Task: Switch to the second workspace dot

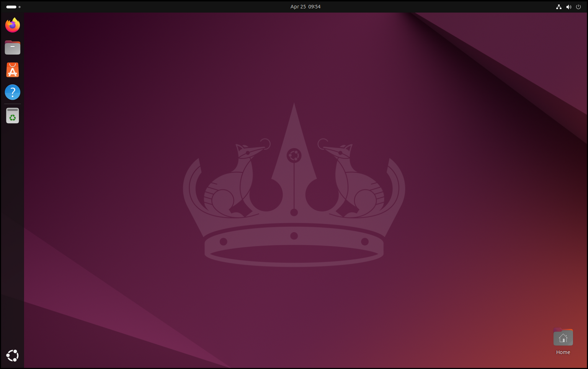Action: [x=19, y=7]
